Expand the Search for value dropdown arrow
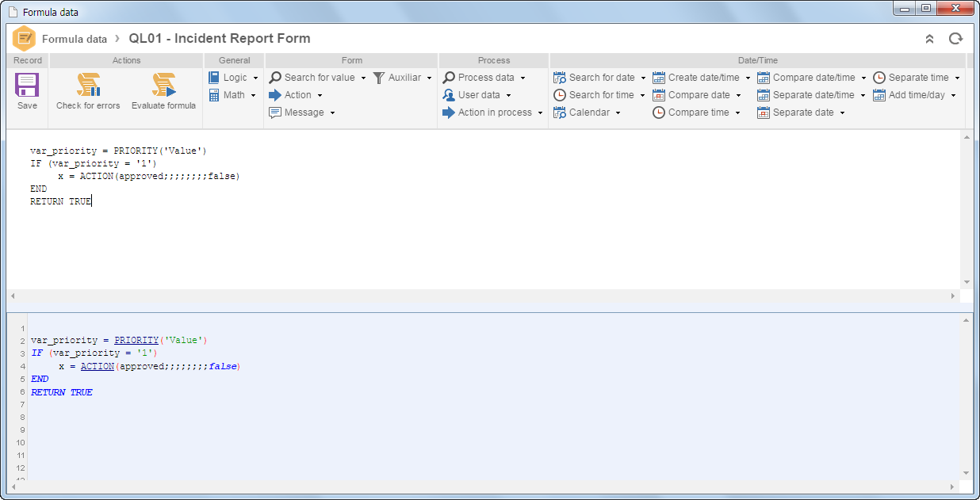 (363, 78)
